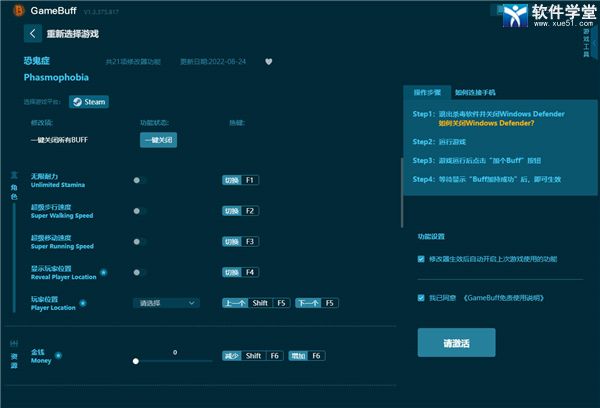Screen dimensions: 600x408
Task: Click the back arrow beside 重新选择游戏
Action: (x=33, y=33)
